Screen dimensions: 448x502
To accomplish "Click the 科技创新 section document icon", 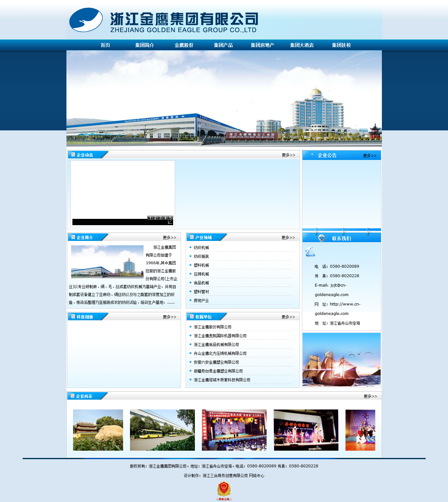I will coord(73,317).
